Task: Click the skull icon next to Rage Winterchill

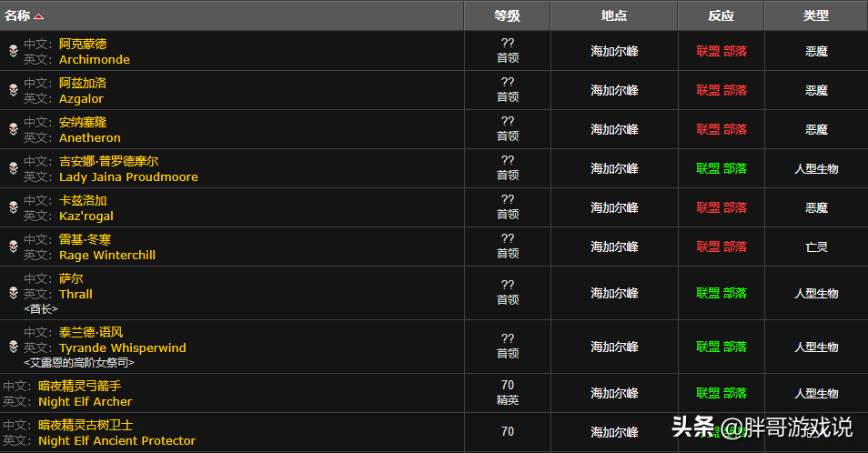Action: pyautogui.click(x=14, y=247)
